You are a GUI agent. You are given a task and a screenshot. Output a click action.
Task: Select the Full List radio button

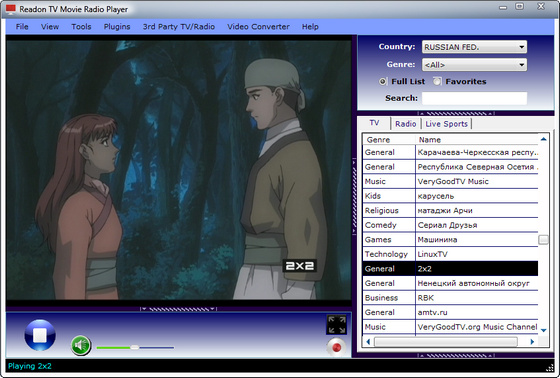(382, 81)
